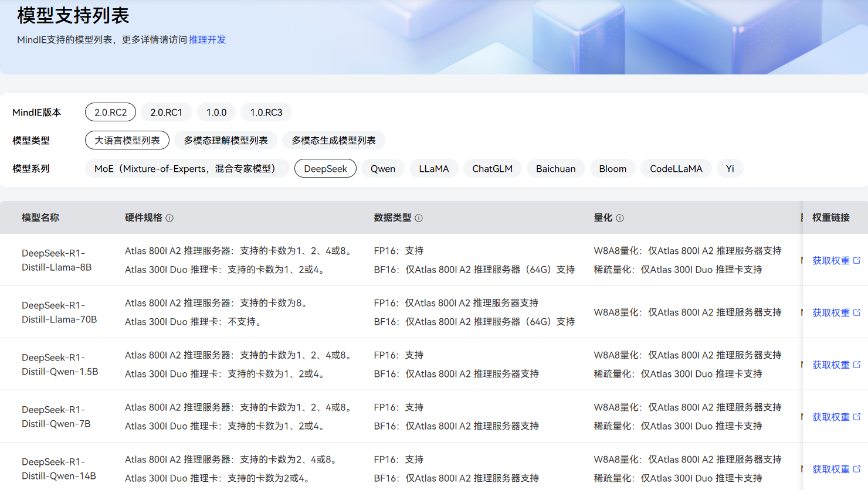Viewport: 868px width, 490px height.
Task: Select the ChatGLM series chip
Action: tap(493, 169)
